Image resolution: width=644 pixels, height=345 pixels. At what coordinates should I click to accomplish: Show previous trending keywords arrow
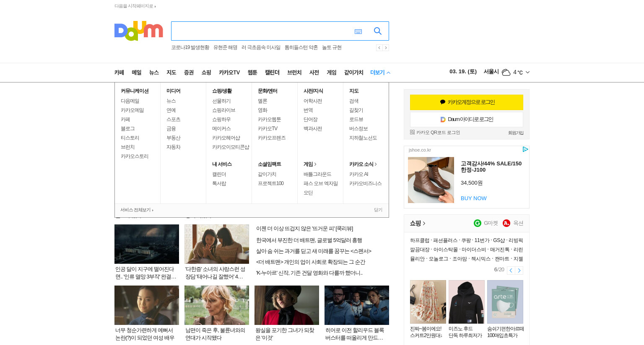[x=379, y=48]
